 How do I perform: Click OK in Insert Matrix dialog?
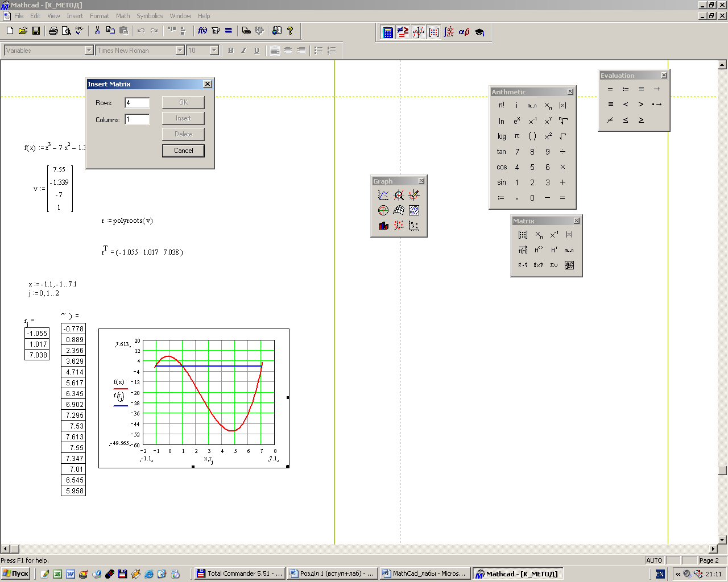[183, 102]
